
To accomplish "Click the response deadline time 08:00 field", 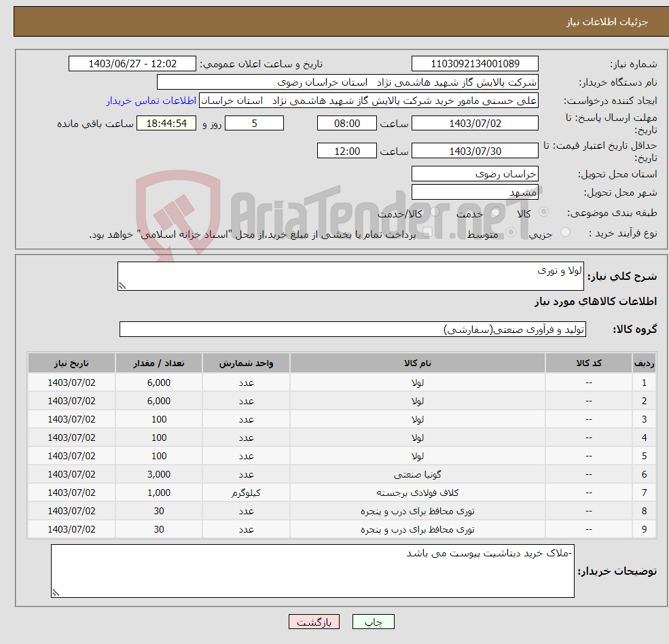I will point(347,124).
